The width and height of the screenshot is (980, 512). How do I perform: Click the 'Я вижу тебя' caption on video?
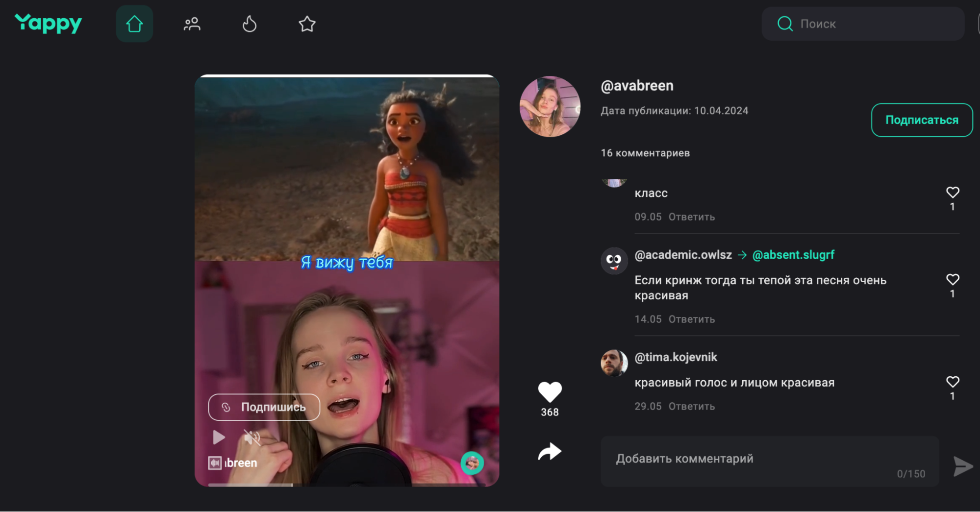pos(347,263)
